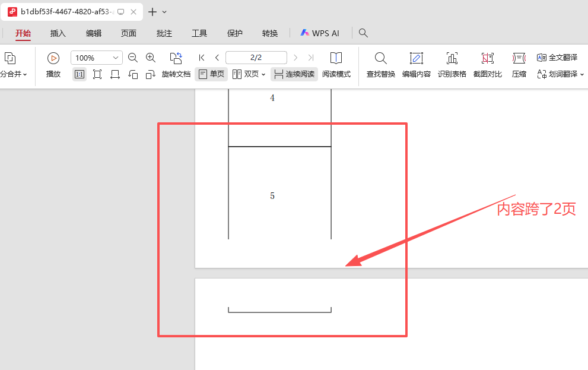Zoom out with the minus magnifier
Viewport: 588px width, 370px height.
click(133, 58)
